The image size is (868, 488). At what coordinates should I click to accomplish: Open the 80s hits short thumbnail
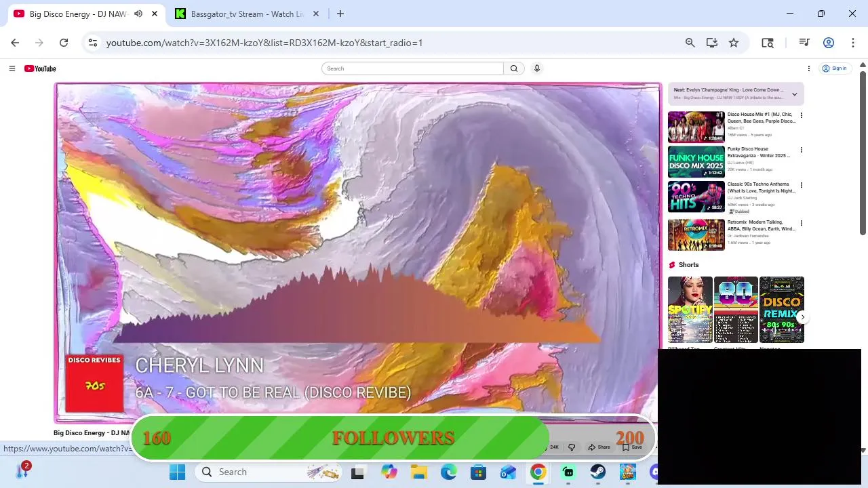736,310
